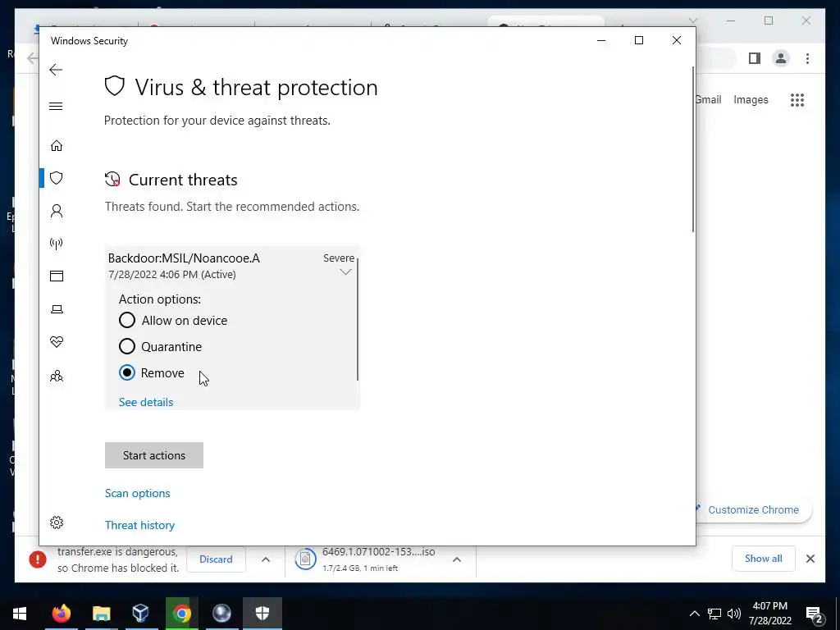Open Chrome profile avatar
840x630 pixels.
point(781,58)
